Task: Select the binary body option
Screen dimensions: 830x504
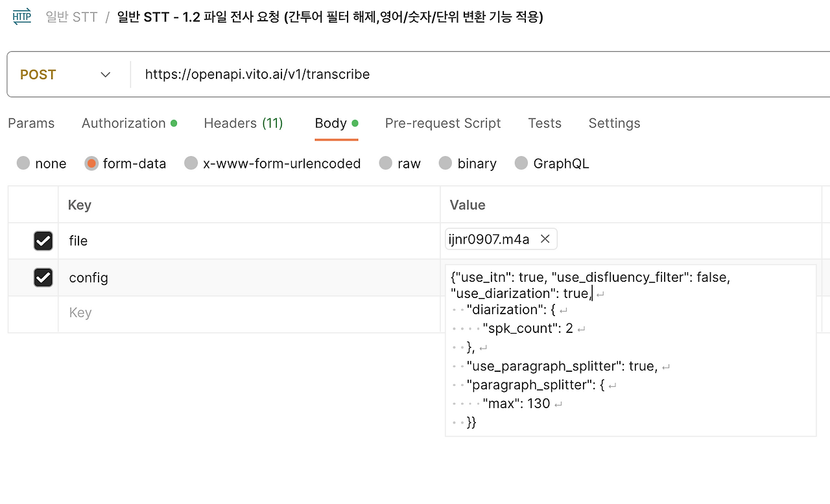Action: [445, 163]
